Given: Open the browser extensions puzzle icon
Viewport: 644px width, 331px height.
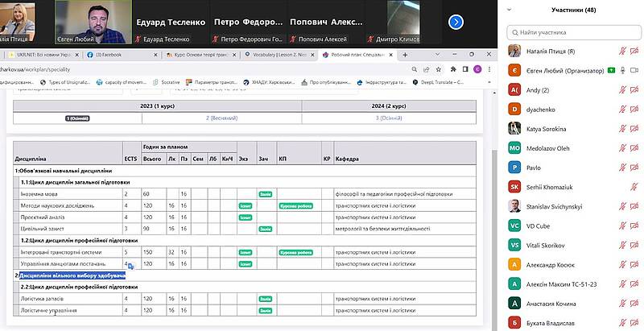Looking at the screenshot, I should click(453, 69).
